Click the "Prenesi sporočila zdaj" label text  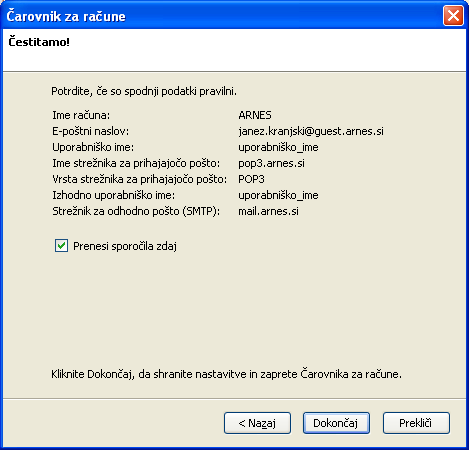coord(125,246)
